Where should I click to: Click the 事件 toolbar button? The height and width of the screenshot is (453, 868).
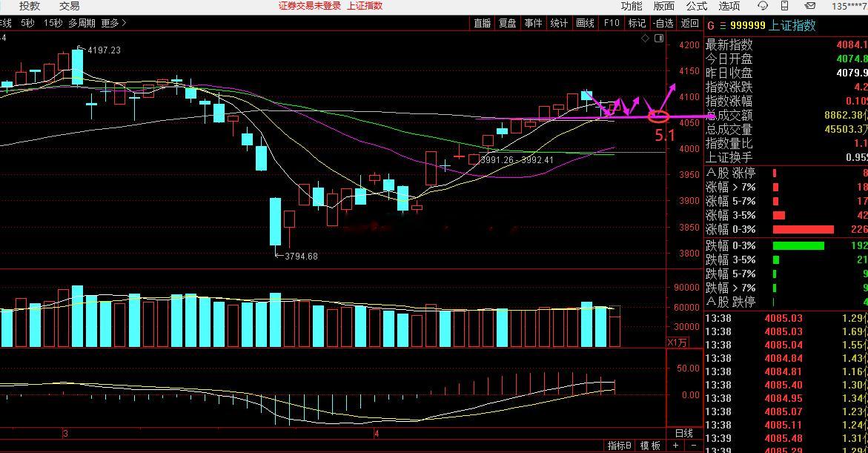(533, 23)
